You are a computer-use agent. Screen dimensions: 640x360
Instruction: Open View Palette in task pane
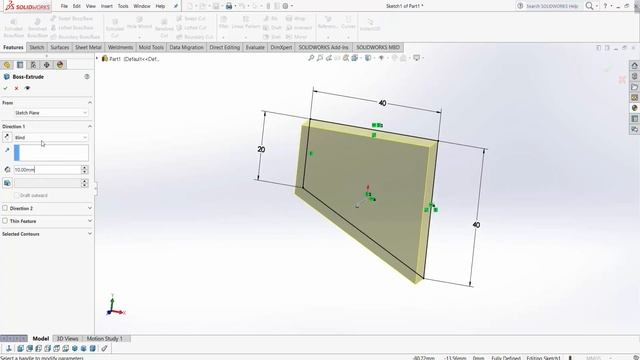point(634,97)
